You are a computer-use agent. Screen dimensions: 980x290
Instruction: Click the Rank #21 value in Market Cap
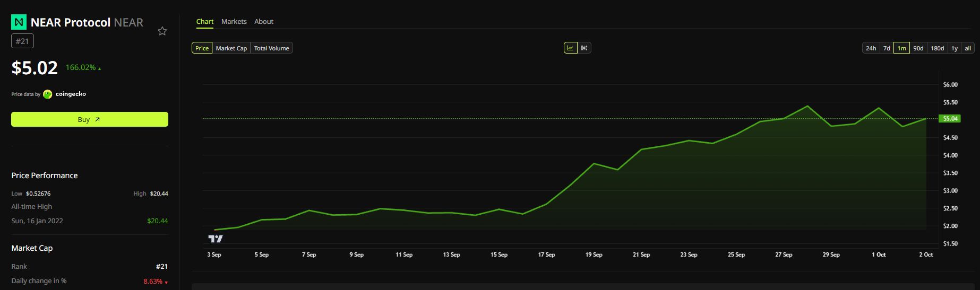click(x=162, y=267)
